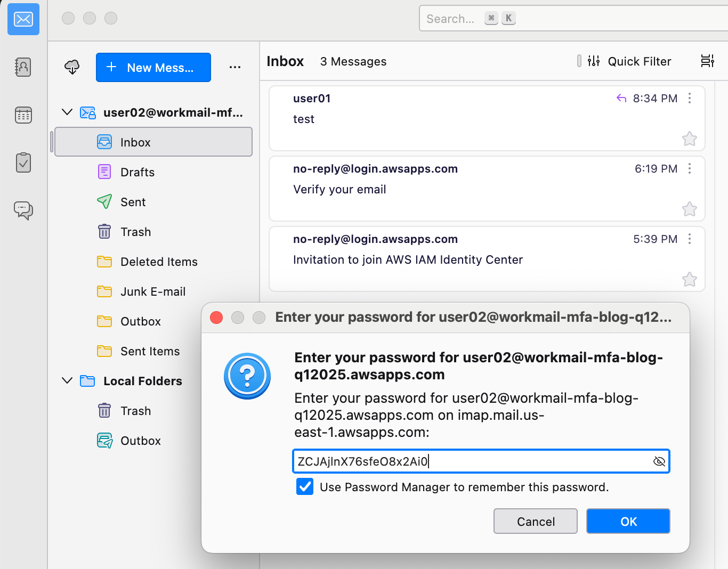Collapse the user02 account tree
This screenshot has height=569, width=728.
pos(67,112)
